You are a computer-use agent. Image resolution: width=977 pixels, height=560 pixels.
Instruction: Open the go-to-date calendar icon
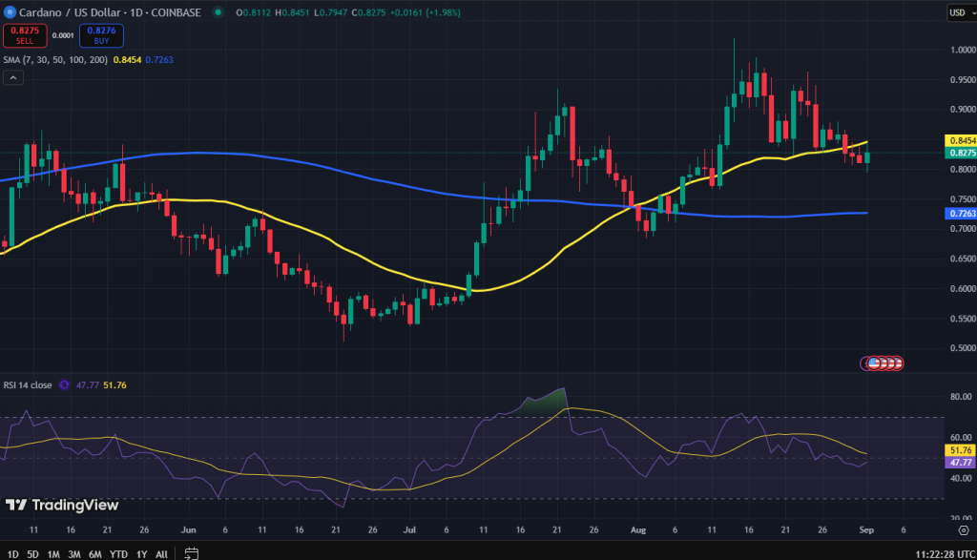(x=191, y=552)
